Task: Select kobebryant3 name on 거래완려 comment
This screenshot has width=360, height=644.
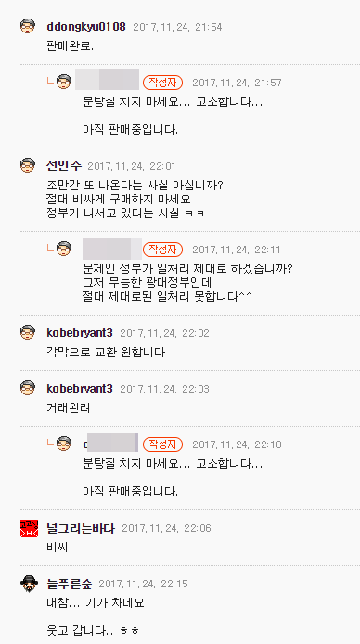Action: point(80,389)
